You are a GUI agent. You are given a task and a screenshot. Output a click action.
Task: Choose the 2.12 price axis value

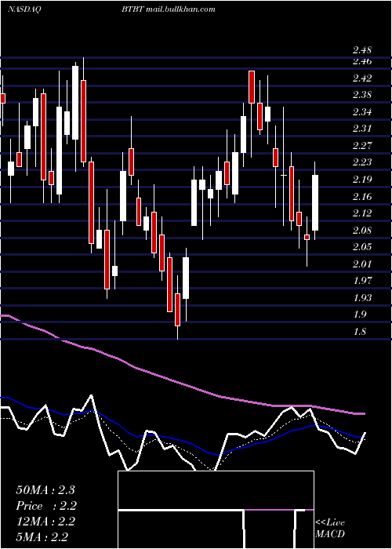[x=361, y=213]
